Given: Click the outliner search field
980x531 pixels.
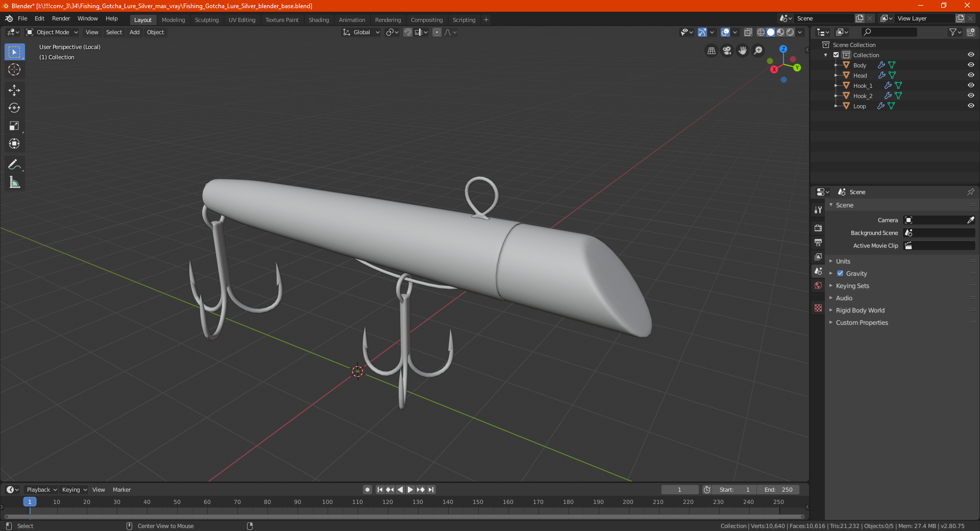Looking at the screenshot, I should (x=889, y=32).
